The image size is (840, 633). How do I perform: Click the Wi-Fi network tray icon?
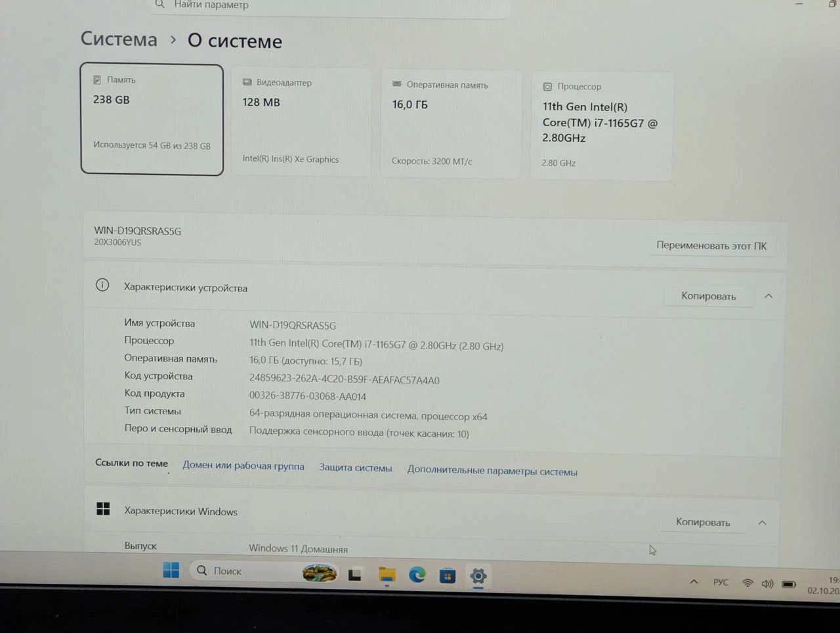pos(747,583)
